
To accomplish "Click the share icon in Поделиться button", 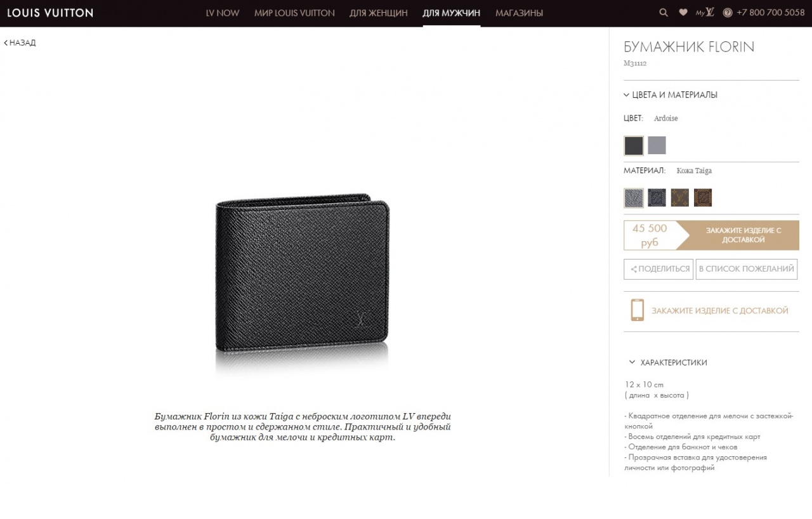I will tap(633, 269).
